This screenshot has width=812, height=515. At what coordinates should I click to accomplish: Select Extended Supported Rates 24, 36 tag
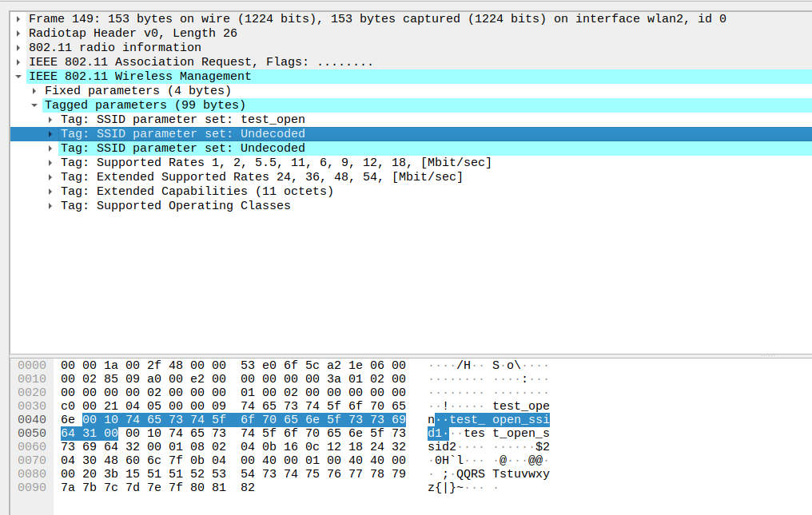261,176
